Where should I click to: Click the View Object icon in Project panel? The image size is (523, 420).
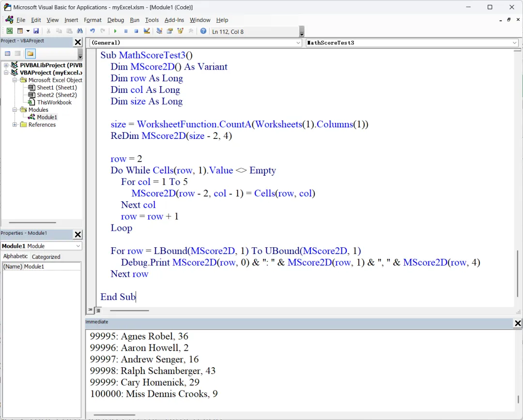[x=18, y=54]
